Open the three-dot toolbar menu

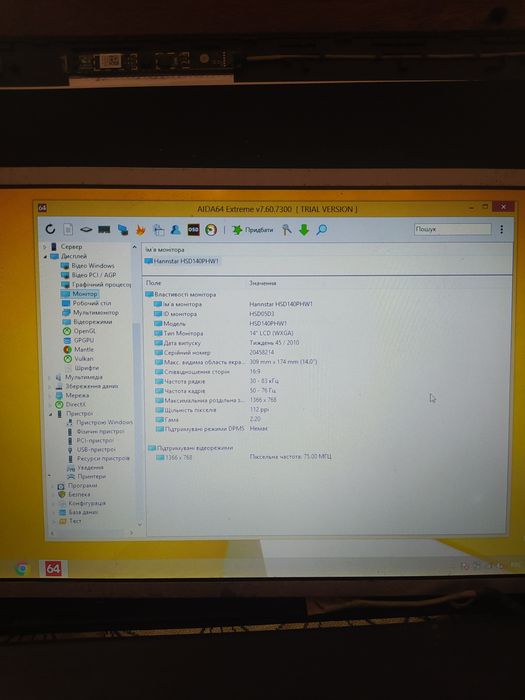click(502, 229)
